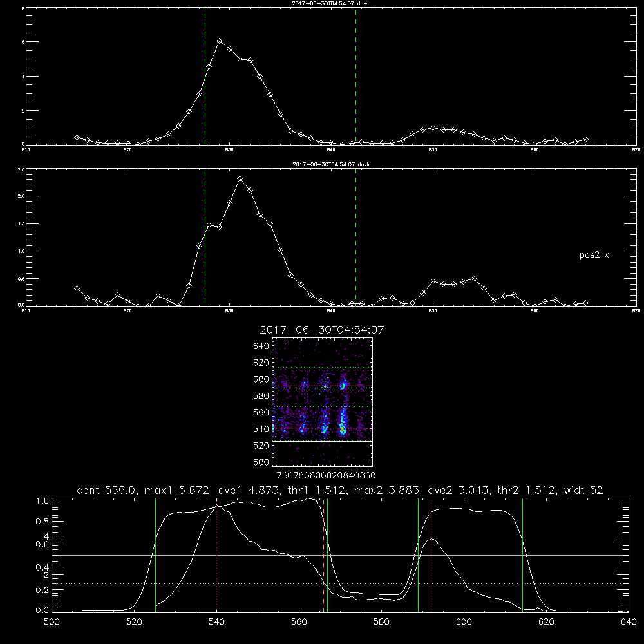
Task: Select the highest diamond data point in dusk plot
Action: (240, 179)
